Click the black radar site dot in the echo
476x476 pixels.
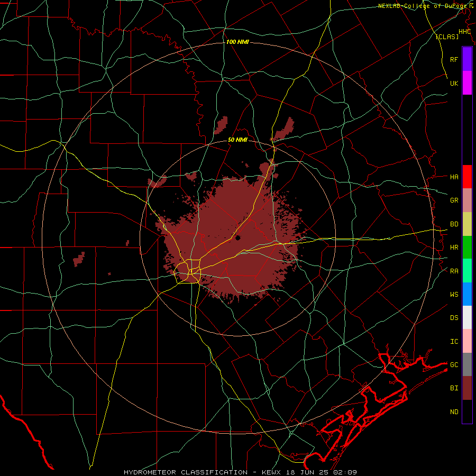pos(237,237)
